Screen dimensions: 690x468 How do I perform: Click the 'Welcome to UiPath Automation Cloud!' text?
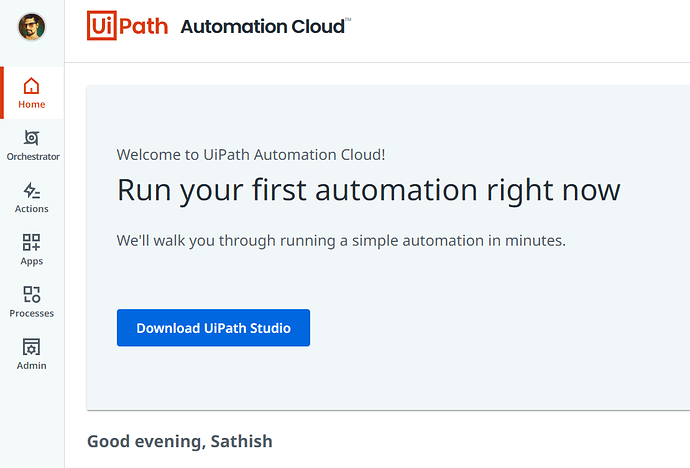coord(251,154)
